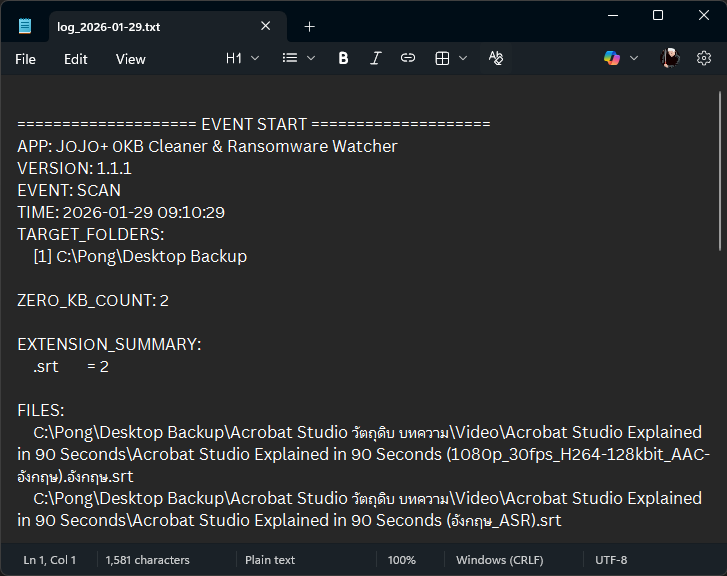Click file path ending '(อังกฤษ_ASR).srt'
Image resolution: width=727 pixels, height=576 pixels.
[x=359, y=509]
